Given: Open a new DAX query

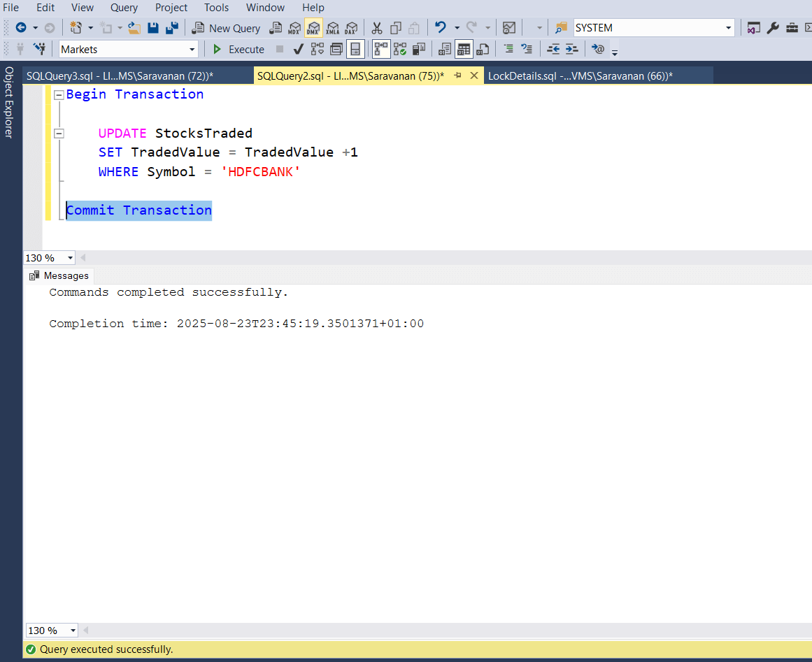Looking at the screenshot, I should click(352, 28).
